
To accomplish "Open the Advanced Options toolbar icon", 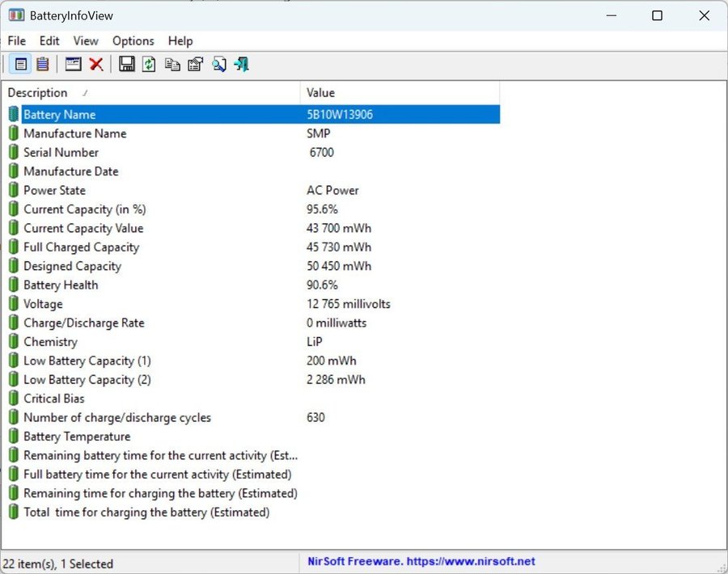I will [74, 64].
